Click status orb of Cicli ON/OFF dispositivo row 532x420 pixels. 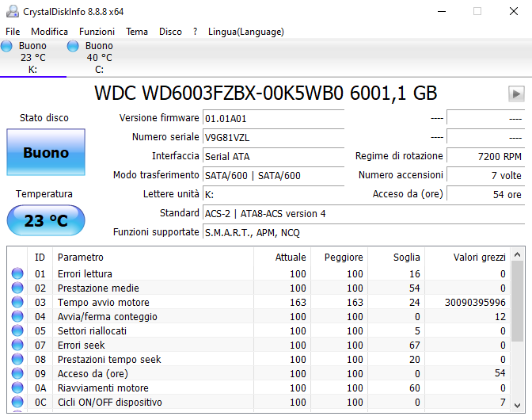pos(17,402)
